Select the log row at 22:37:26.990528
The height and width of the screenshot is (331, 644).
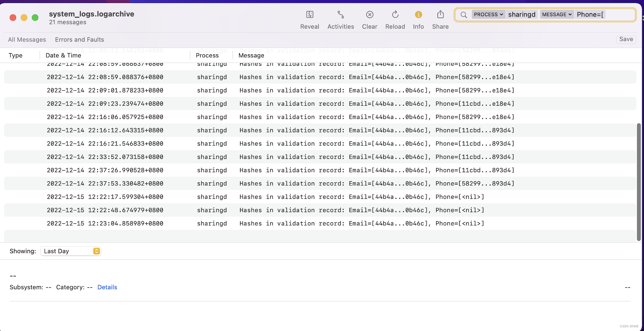click(320, 170)
